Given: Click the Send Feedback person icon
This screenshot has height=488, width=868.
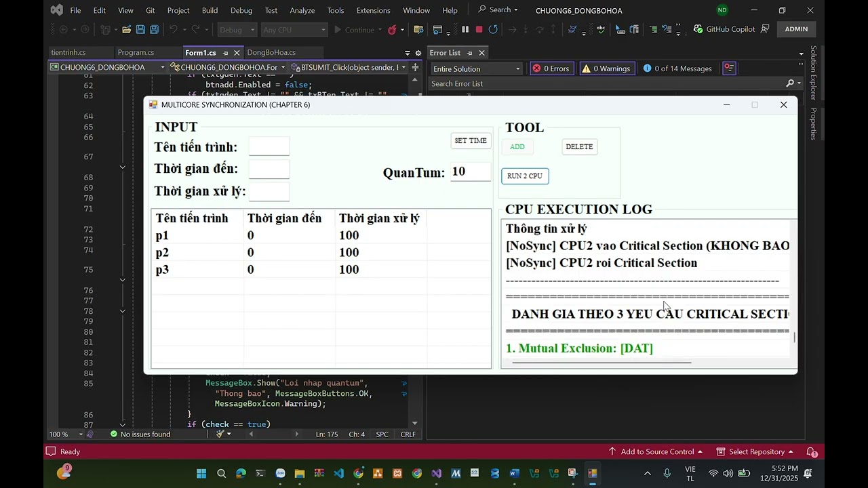Looking at the screenshot, I should pos(765,29).
